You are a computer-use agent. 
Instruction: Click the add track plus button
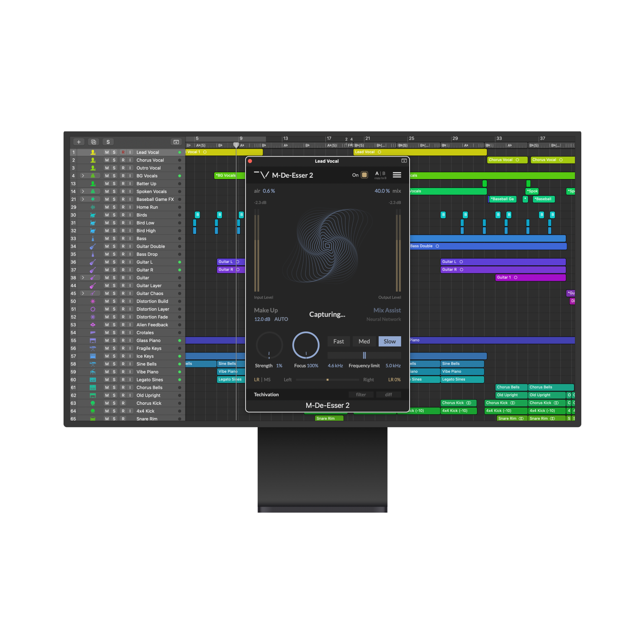(x=79, y=142)
